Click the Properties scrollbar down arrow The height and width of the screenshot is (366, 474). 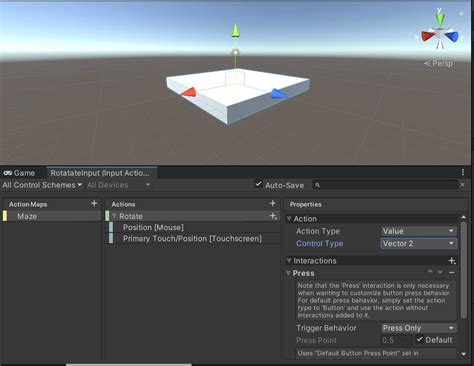click(x=463, y=354)
